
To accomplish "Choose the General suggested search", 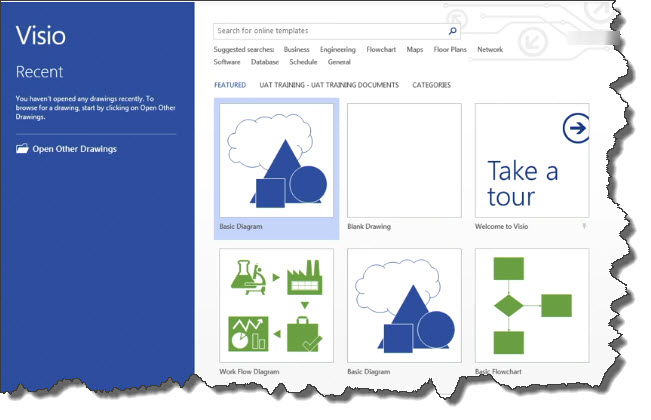I will click(x=339, y=62).
